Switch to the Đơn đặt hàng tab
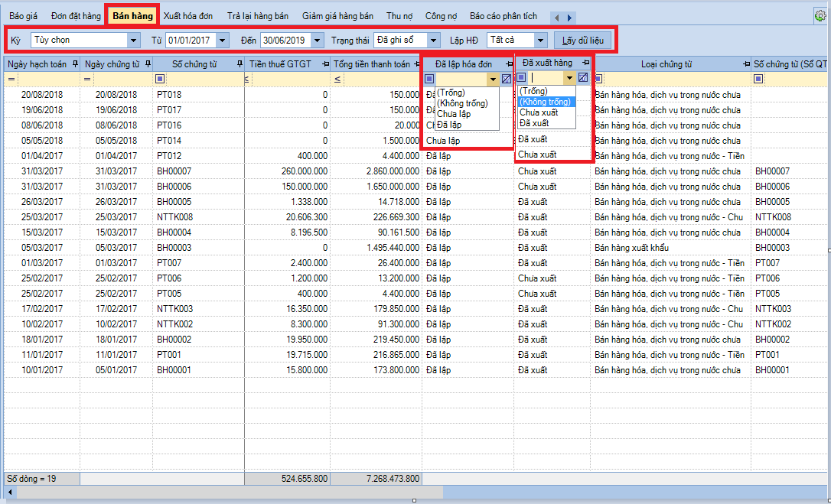Screen dimensions: 831x504 pos(76,16)
